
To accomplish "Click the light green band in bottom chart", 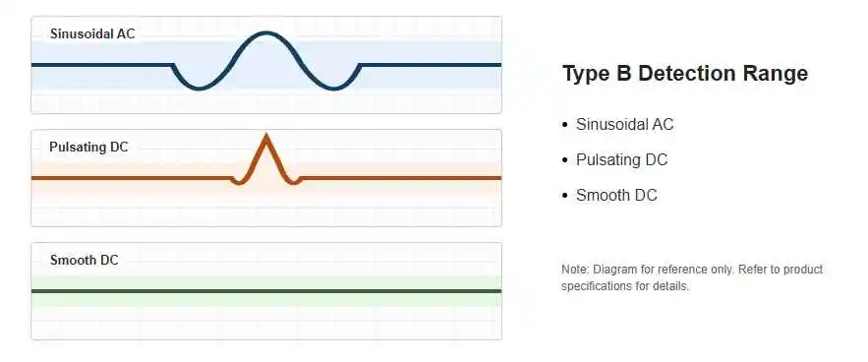I will 266,299.
